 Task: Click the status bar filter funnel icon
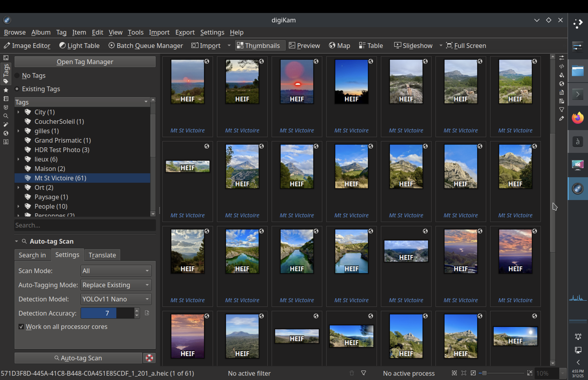point(363,373)
